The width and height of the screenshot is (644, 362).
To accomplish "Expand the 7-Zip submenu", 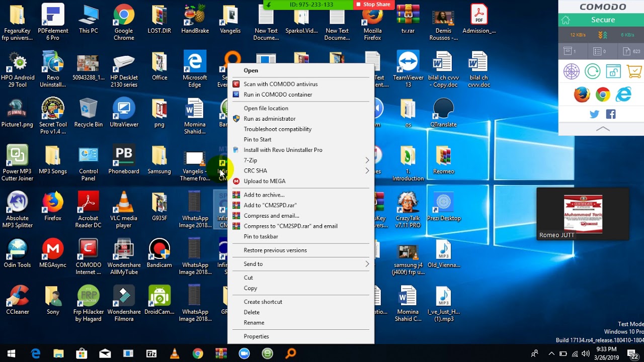I will [301, 160].
